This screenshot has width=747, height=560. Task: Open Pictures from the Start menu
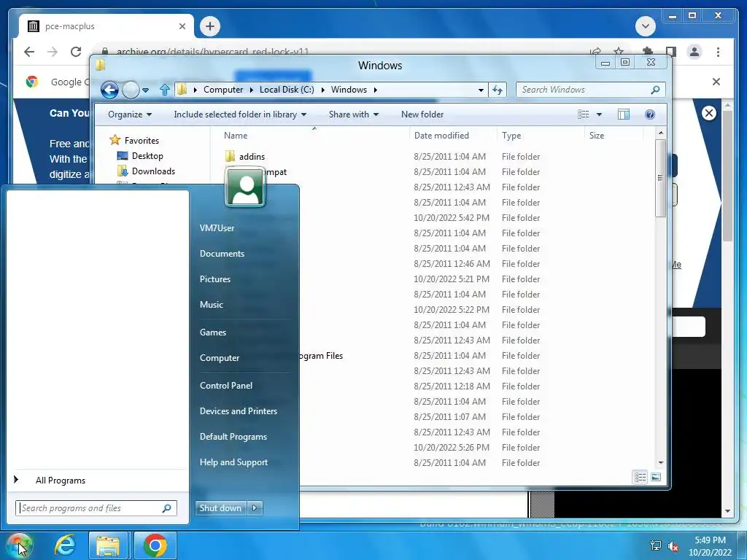point(215,279)
